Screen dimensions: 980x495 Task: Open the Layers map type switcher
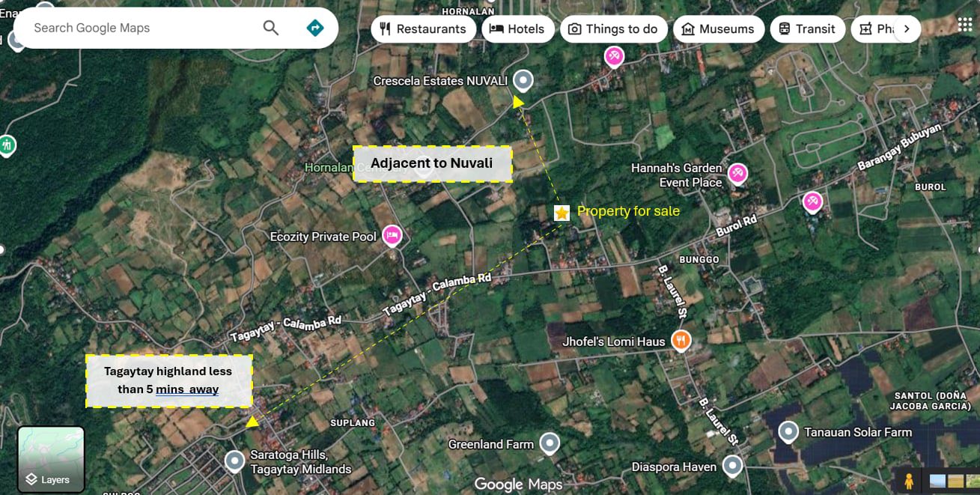tap(51, 459)
